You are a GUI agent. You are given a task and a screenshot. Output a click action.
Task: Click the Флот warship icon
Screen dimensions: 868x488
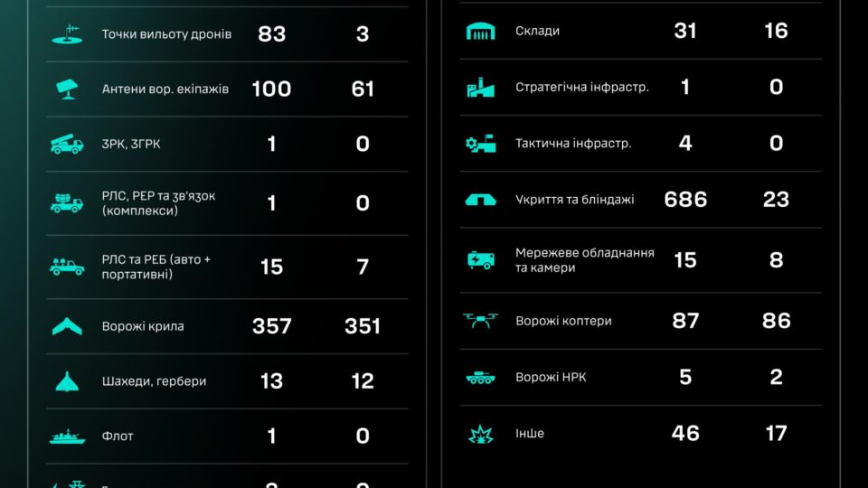click(x=67, y=436)
